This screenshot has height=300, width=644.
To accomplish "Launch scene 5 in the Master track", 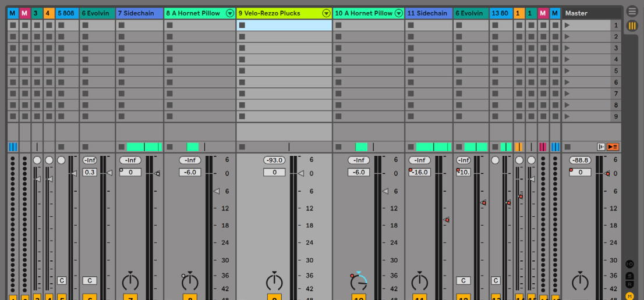I will (568, 71).
